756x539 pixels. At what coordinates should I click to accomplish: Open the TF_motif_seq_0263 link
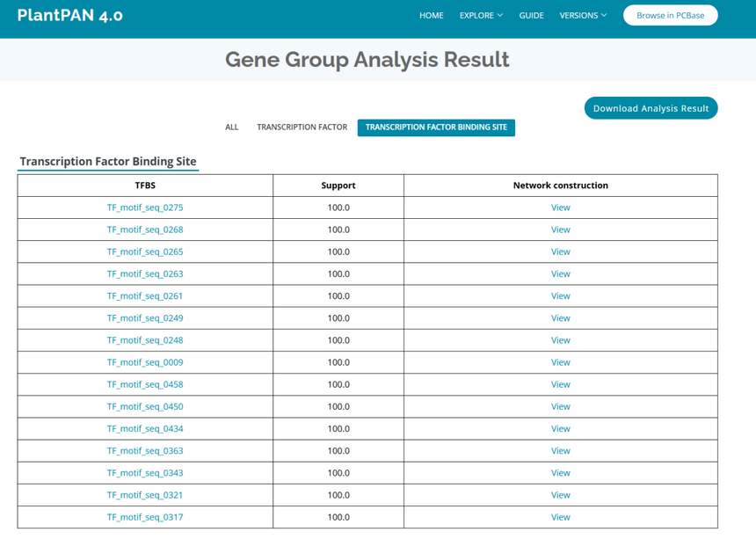click(145, 274)
